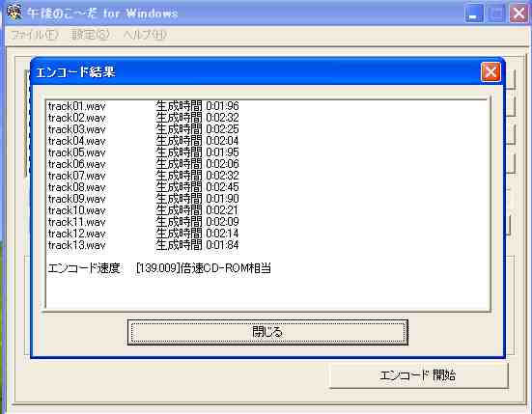The image size is (532, 414).
Task: Click the 生成時間 0:02:45 entry
Action: pyautogui.click(x=198, y=187)
